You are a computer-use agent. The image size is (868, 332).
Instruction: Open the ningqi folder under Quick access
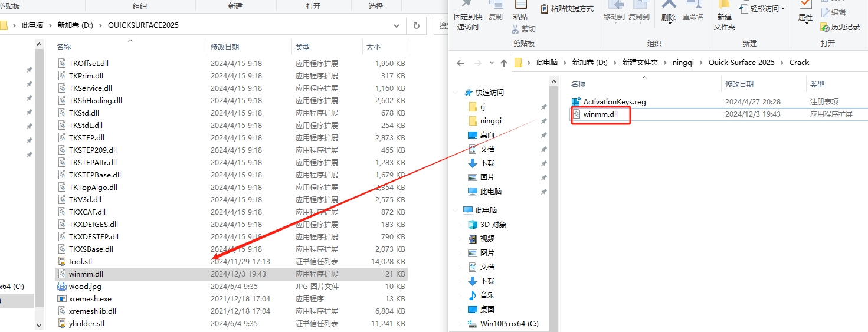(x=484, y=121)
